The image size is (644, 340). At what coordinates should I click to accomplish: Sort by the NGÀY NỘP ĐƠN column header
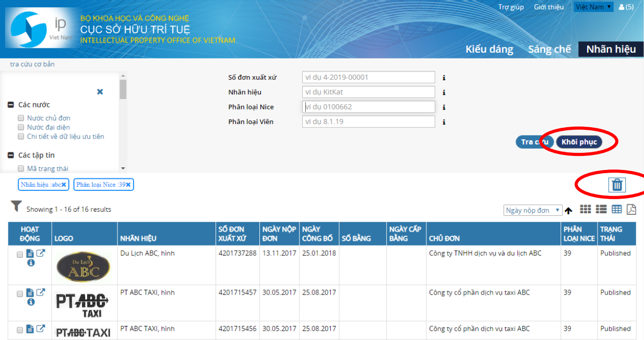point(279,234)
